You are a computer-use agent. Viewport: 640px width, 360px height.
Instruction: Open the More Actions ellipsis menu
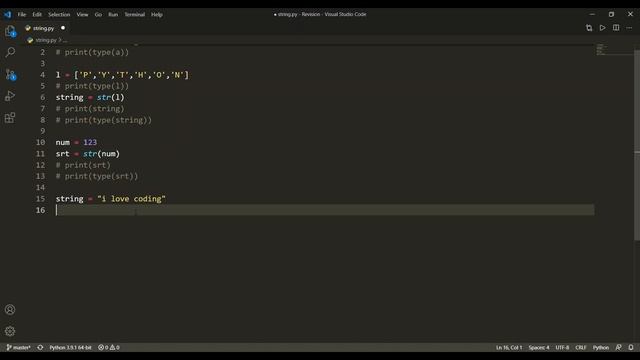click(x=629, y=28)
